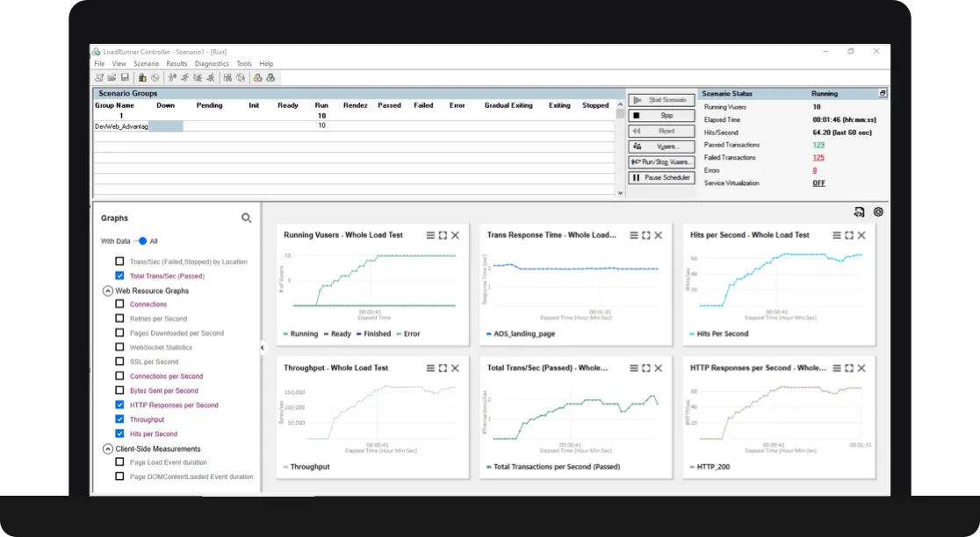The image size is (980, 537).
Task: Open the Scenario menu
Action: pos(146,64)
